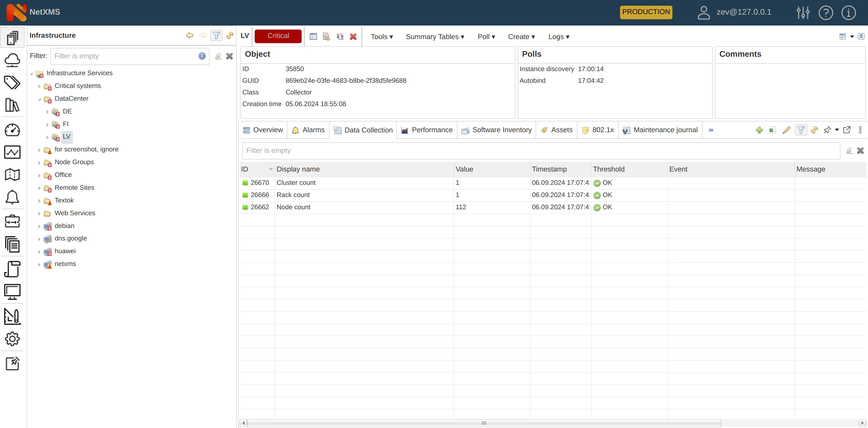Screen dimensions: 868x428
Task: Export the data collection table to Excel
Action: 772,130
